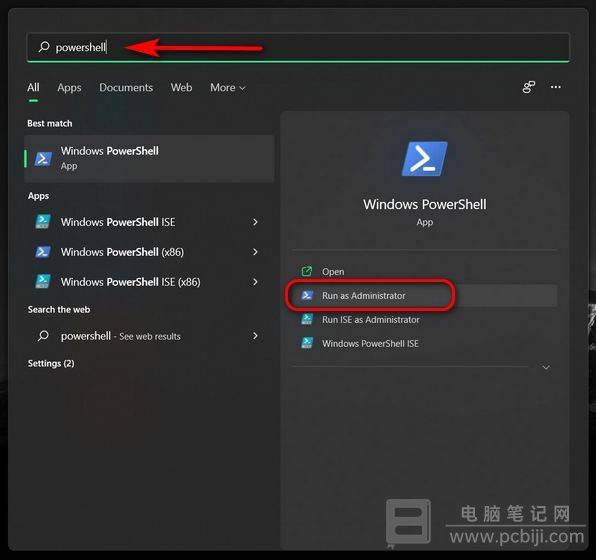Switch to the Documents filter tab
Image resolution: width=596 pixels, height=560 pixels.
point(126,87)
